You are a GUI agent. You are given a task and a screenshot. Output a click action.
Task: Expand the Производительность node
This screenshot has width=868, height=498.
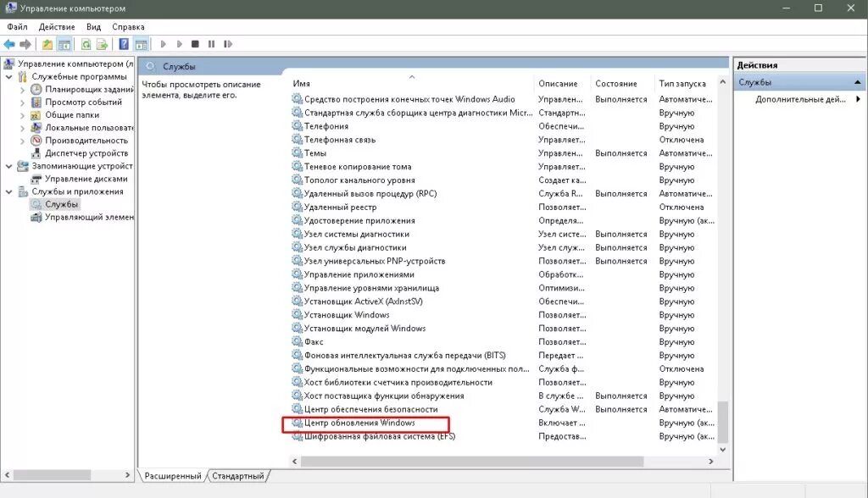(22, 141)
